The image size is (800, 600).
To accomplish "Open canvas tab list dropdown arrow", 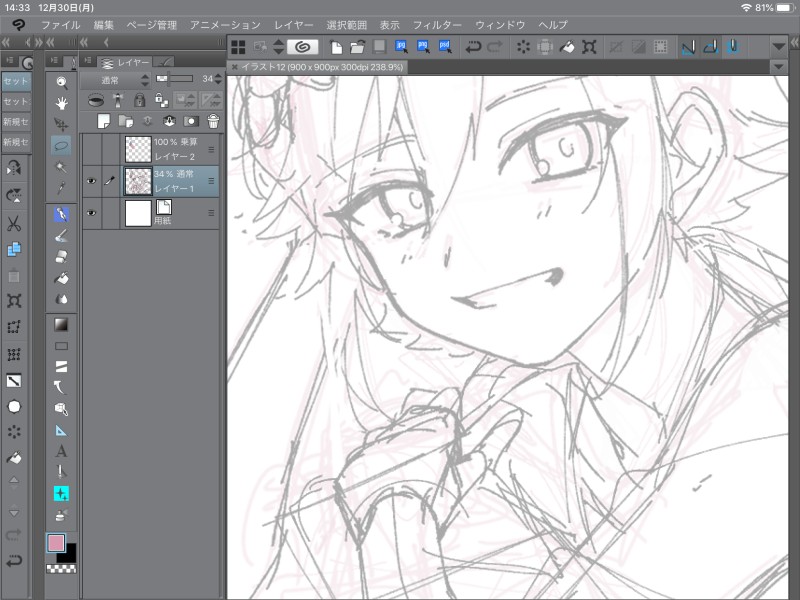I will 779,67.
